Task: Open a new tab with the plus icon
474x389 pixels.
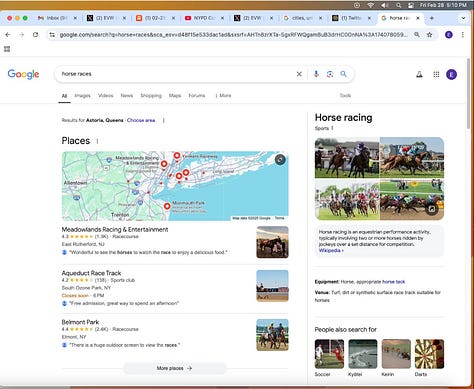Action: coord(432,18)
